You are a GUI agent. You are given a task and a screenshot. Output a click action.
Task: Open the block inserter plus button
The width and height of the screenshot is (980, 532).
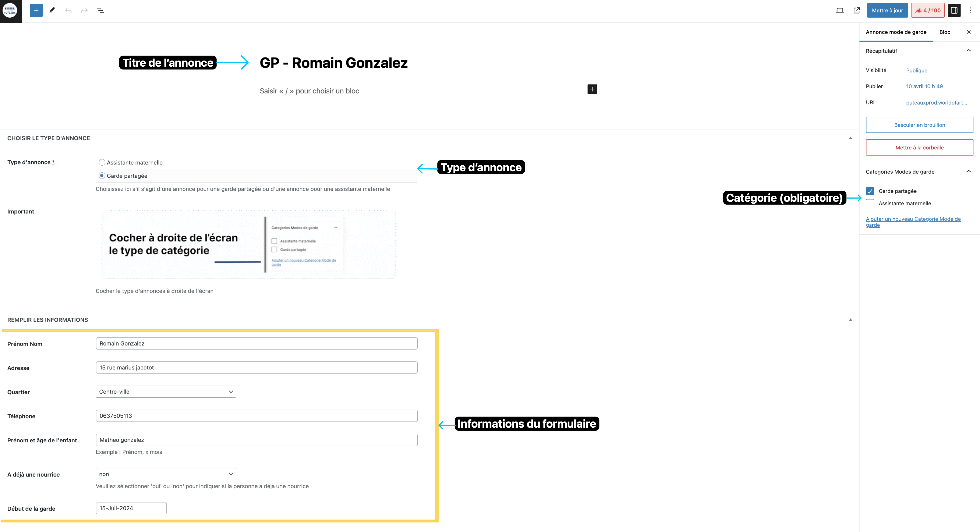tap(36, 10)
